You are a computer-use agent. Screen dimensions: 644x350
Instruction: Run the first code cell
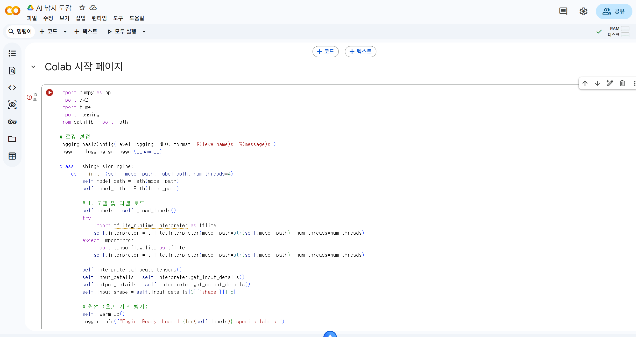pos(49,92)
